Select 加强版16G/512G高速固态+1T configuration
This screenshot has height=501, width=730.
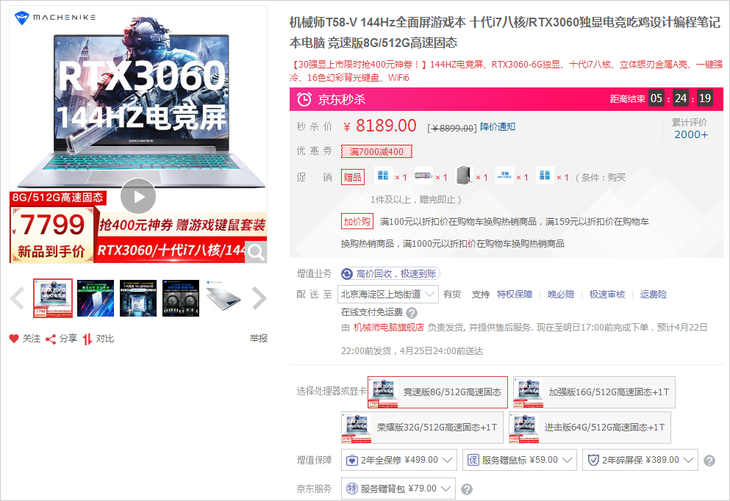(590, 392)
